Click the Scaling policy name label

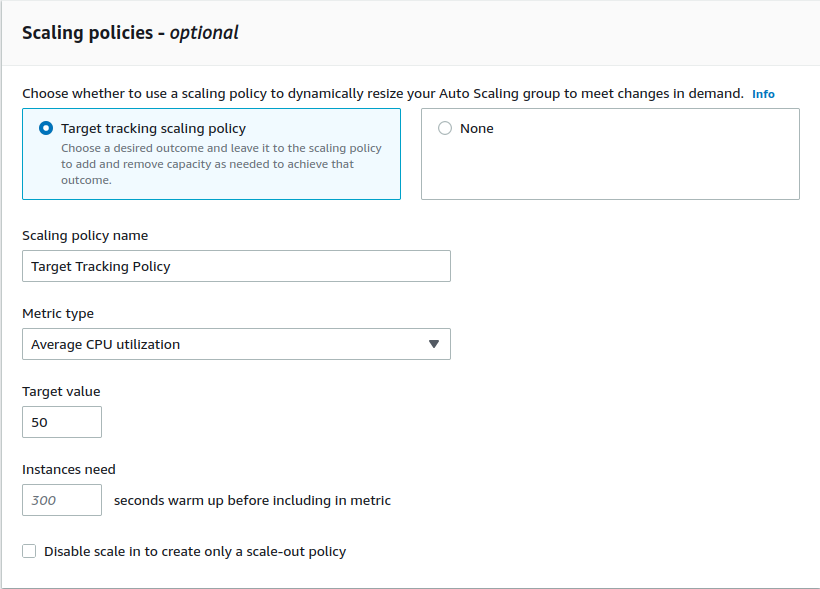[x=85, y=235]
